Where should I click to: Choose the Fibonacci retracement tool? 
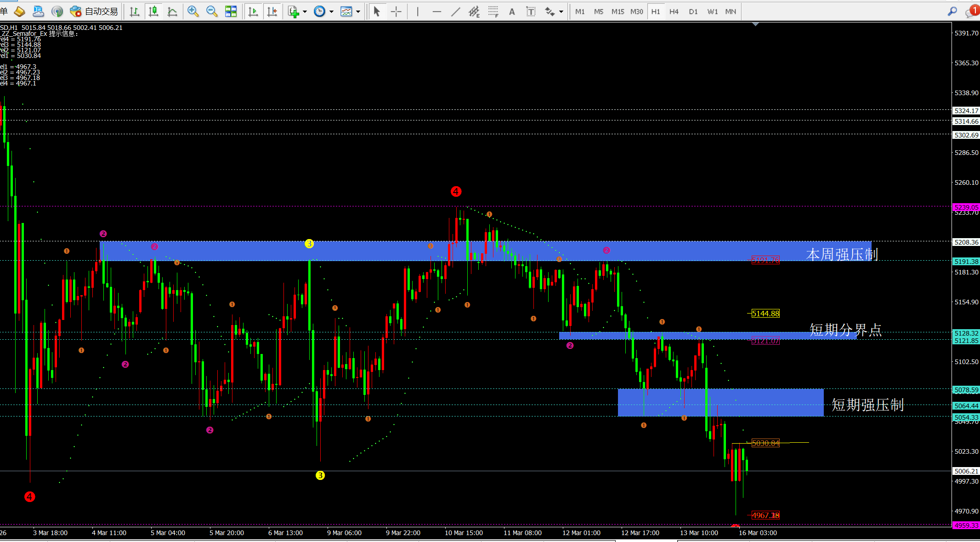click(493, 11)
